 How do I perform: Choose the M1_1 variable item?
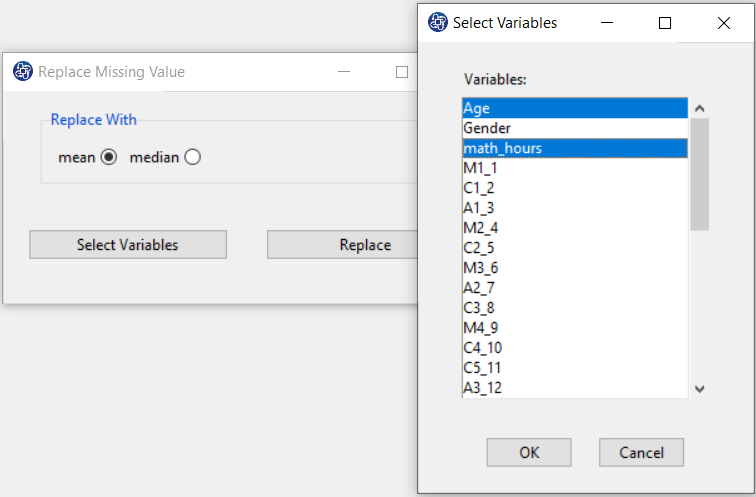pos(575,168)
